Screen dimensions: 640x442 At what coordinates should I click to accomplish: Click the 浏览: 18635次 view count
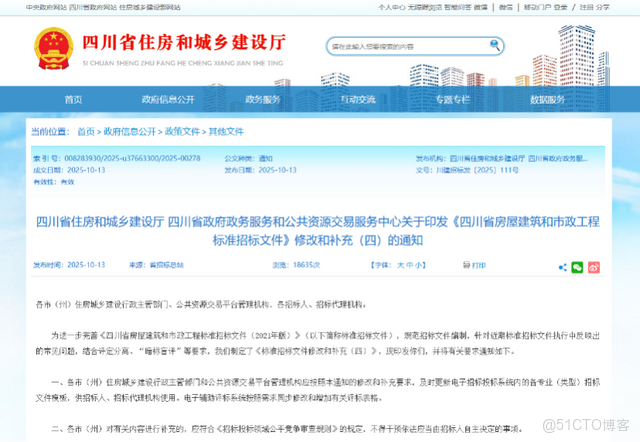tap(296, 265)
